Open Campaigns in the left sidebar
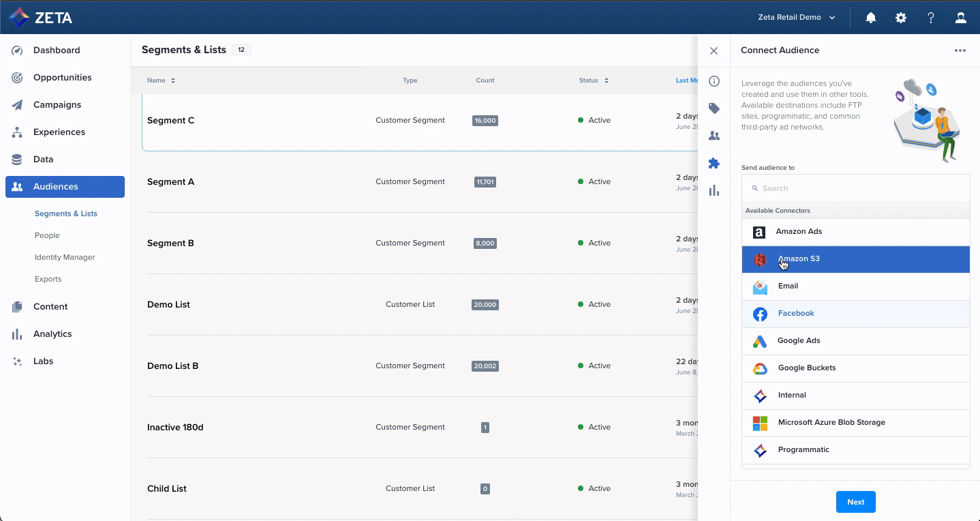Image resolution: width=980 pixels, height=521 pixels. (x=57, y=105)
